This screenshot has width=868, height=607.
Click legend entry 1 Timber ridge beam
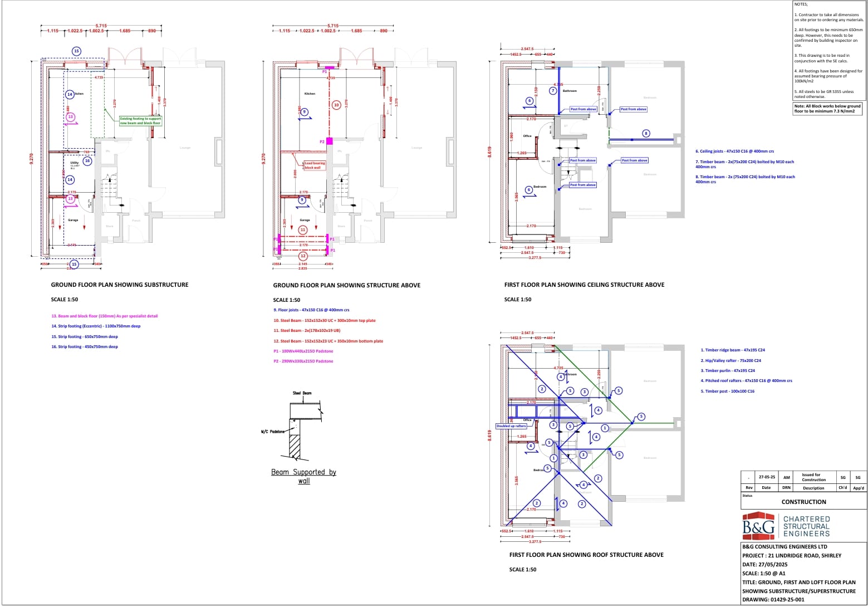[733, 350]
